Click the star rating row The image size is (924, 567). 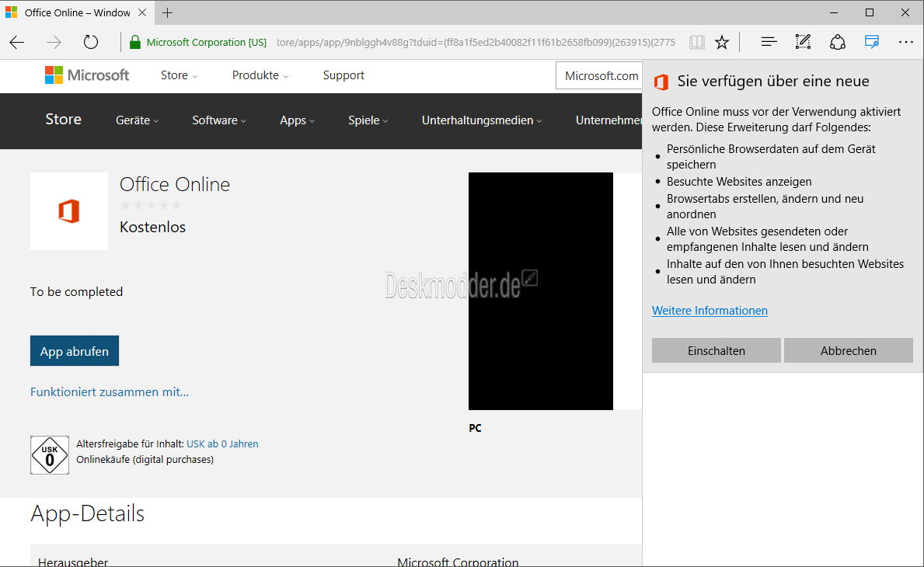point(151,205)
